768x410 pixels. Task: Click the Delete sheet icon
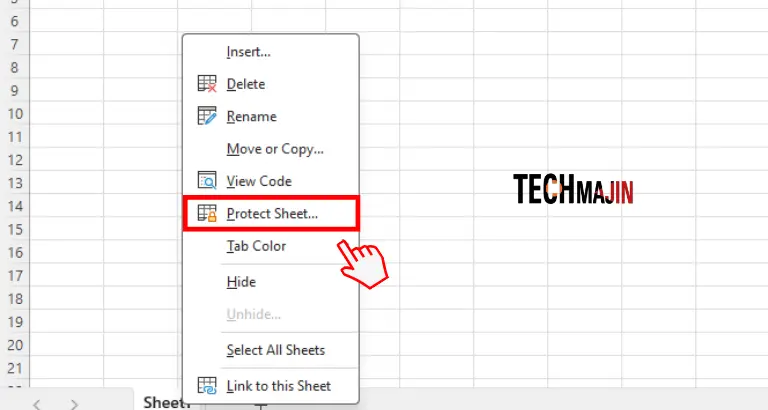(207, 84)
